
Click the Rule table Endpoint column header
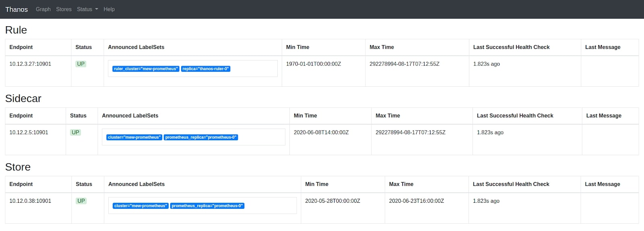coord(21,47)
